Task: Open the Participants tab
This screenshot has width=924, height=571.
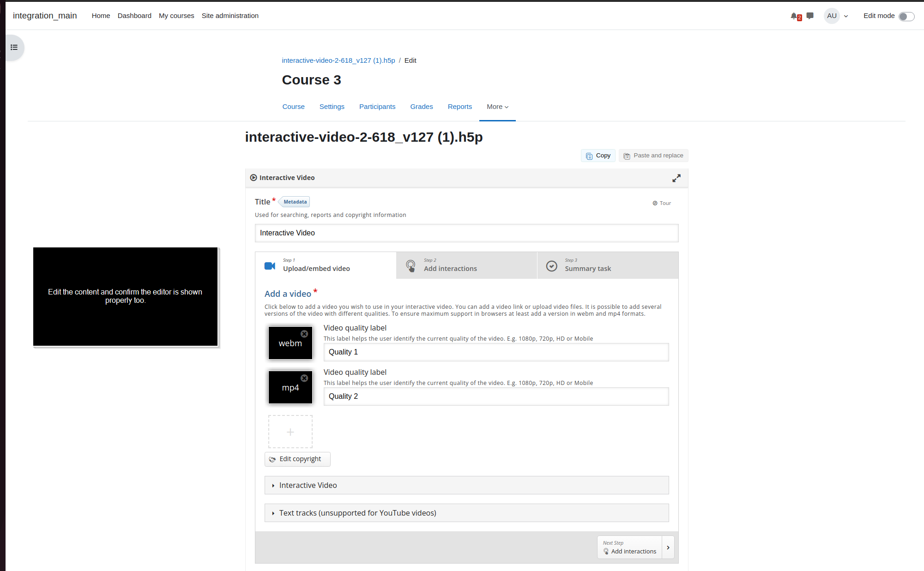Action: [x=377, y=107]
